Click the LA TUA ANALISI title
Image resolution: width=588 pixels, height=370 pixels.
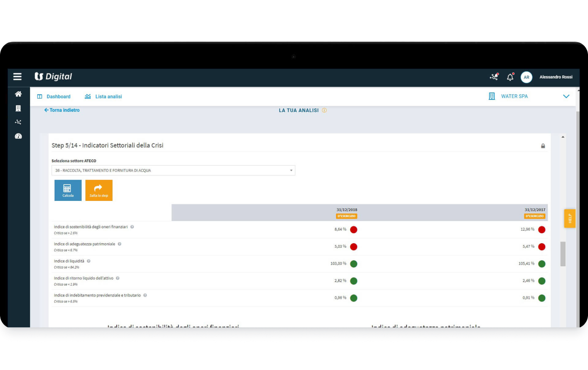pyautogui.click(x=299, y=110)
